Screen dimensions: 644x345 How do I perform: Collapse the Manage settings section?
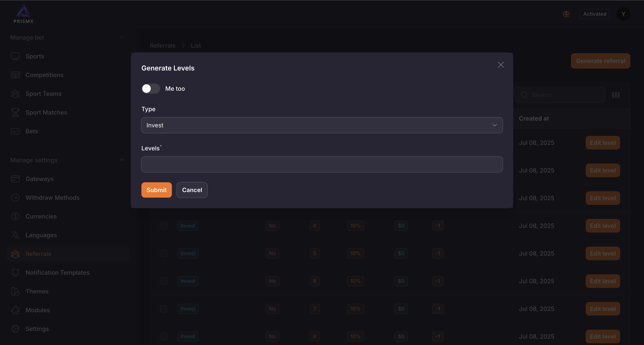click(122, 160)
